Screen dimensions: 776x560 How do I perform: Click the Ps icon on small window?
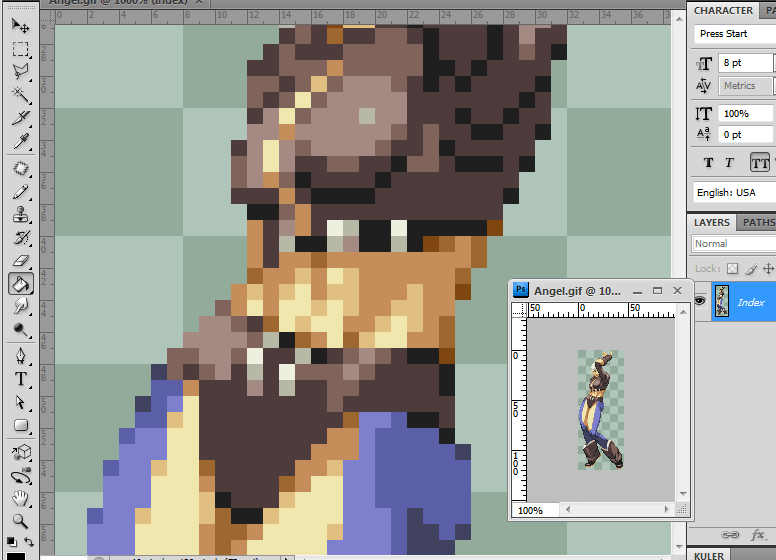[521, 289]
